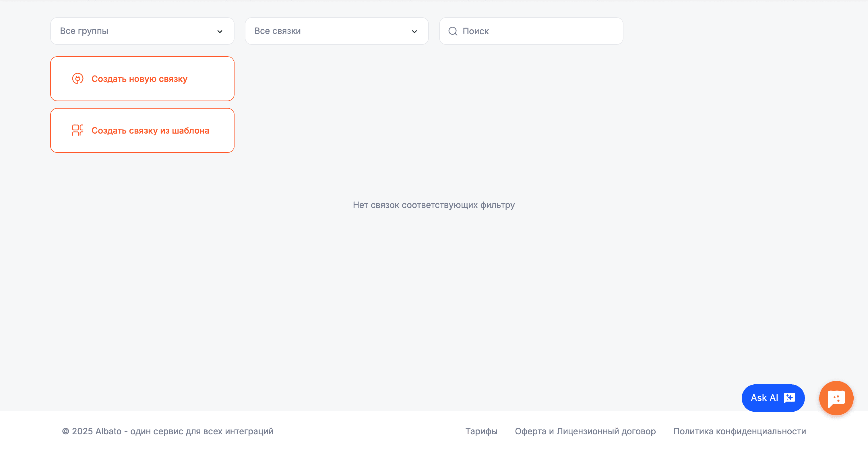Open the Тарифы footer link

(481, 431)
